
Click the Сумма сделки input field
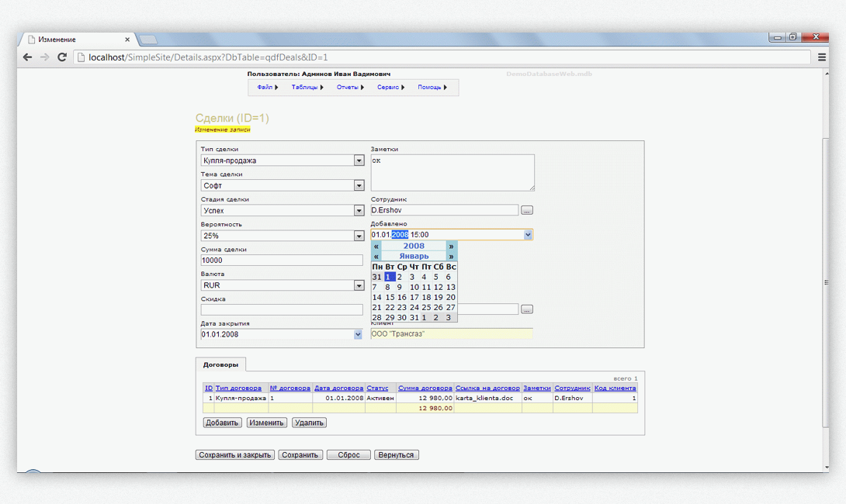coord(282,261)
